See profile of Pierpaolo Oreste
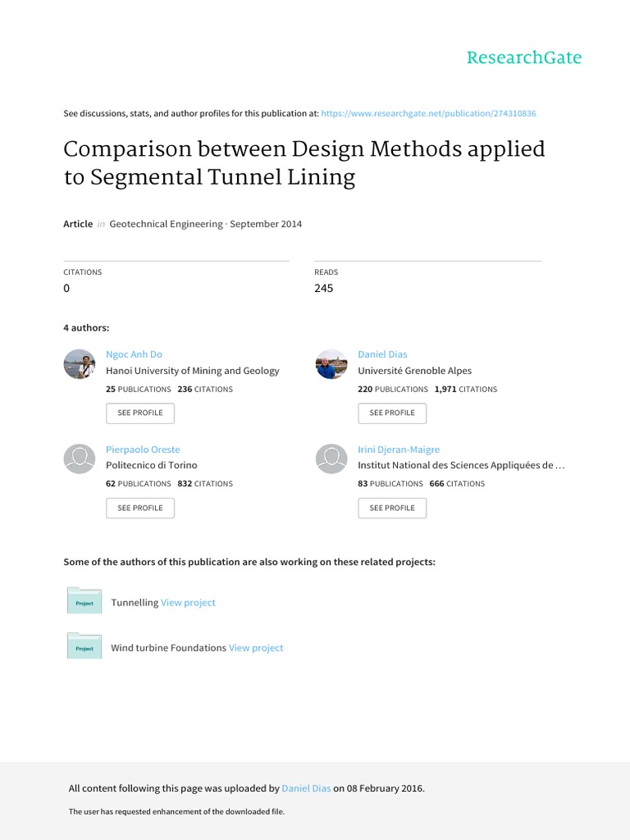 coord(140,508)
